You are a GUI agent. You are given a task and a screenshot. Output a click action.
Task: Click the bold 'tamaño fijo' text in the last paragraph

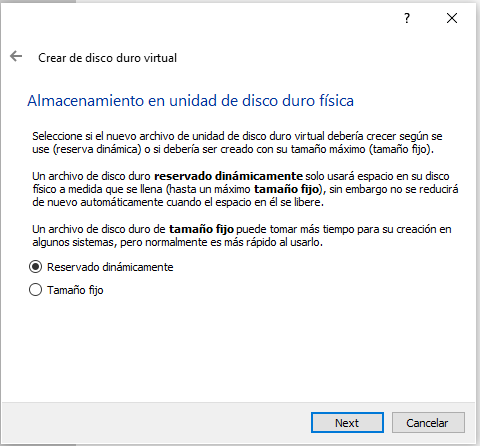coord(201,229)
